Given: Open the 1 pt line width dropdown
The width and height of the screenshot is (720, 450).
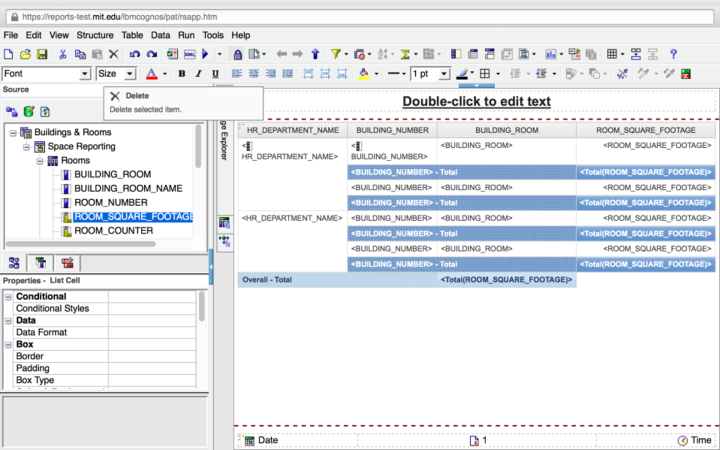Looking at the screenshot, I should (x=430, y=74).
